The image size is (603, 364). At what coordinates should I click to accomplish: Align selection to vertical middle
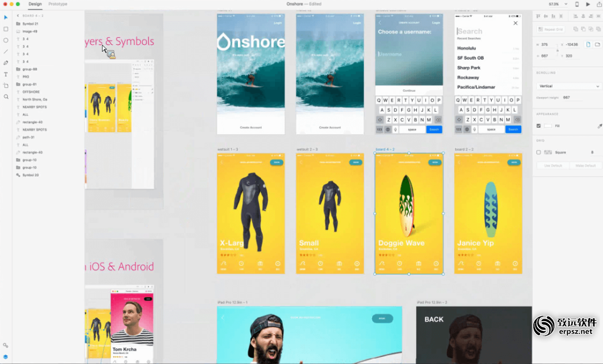pos(546,16)
